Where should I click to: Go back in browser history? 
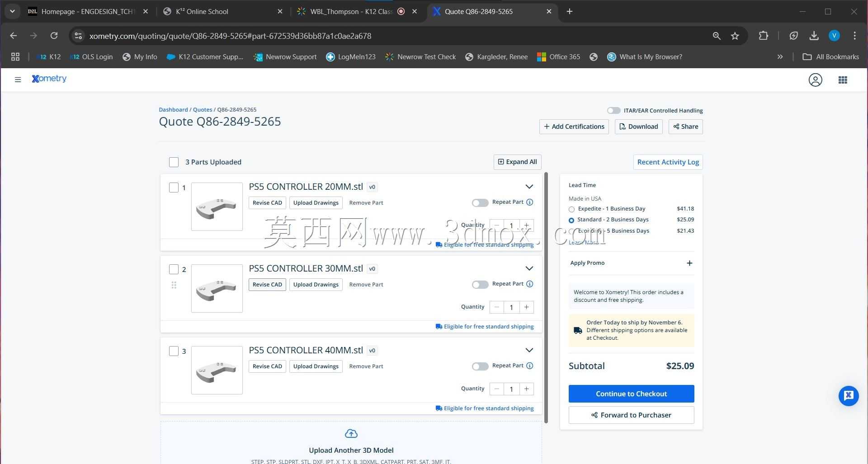click(x=13, y=36)
